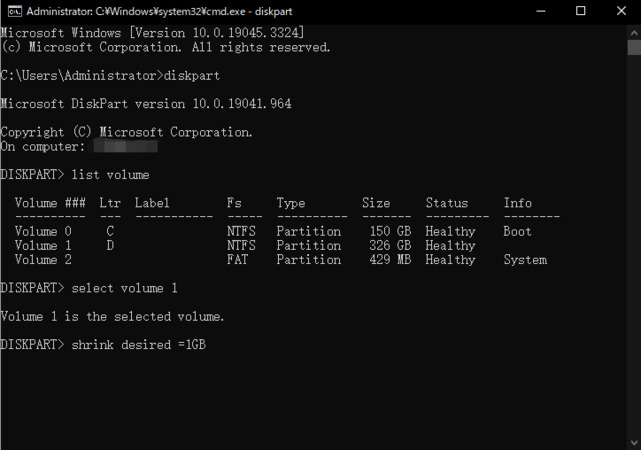This screenshot has height=450, width=641.
Task: Click the vertical scrollbar thumb
Action: coord(634,48)
